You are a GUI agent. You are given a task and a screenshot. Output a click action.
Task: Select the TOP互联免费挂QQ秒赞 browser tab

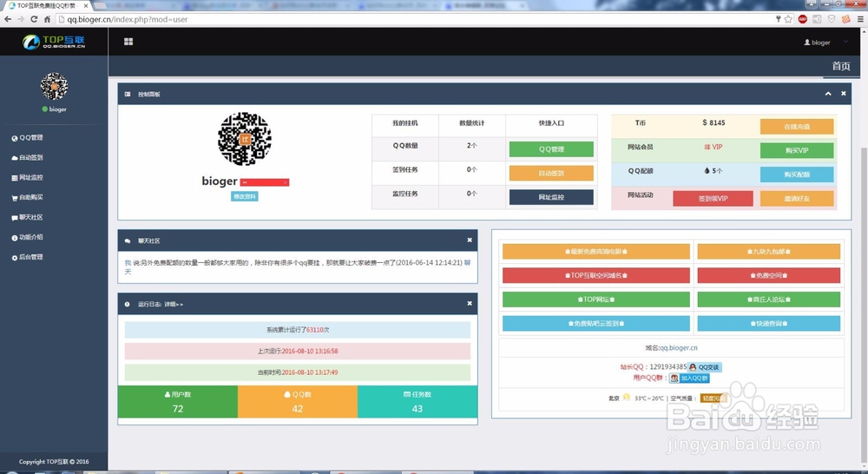47,5
